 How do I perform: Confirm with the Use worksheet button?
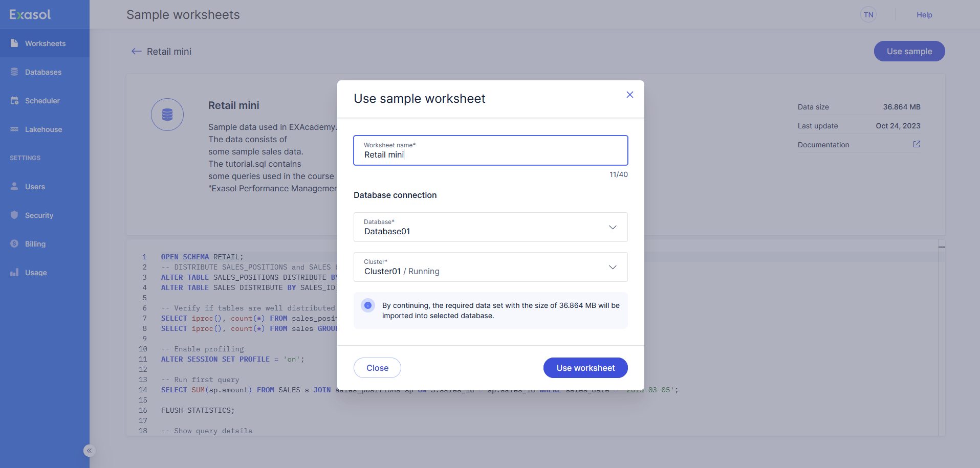(585, 368)
